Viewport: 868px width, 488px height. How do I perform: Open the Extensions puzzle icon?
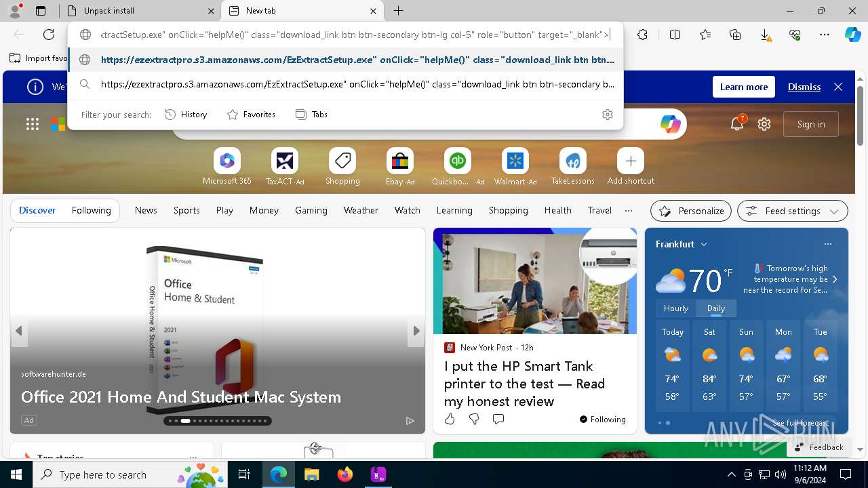click(x=642, y=35)
